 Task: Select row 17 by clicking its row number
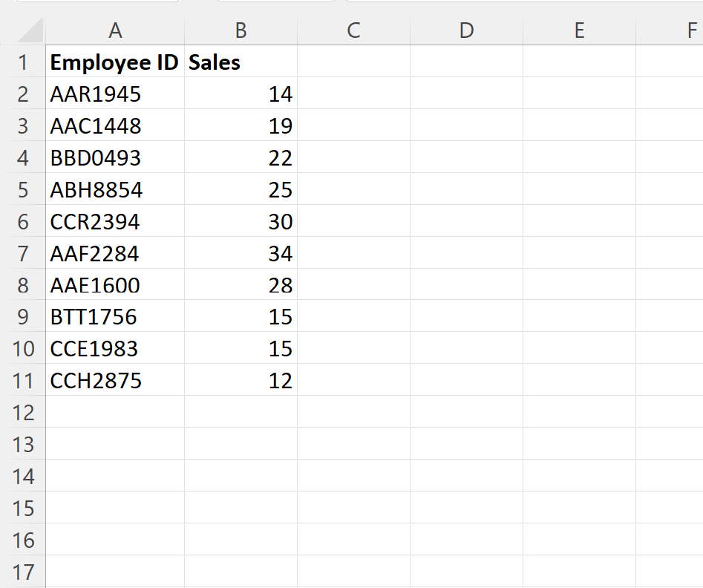[24, 572]
